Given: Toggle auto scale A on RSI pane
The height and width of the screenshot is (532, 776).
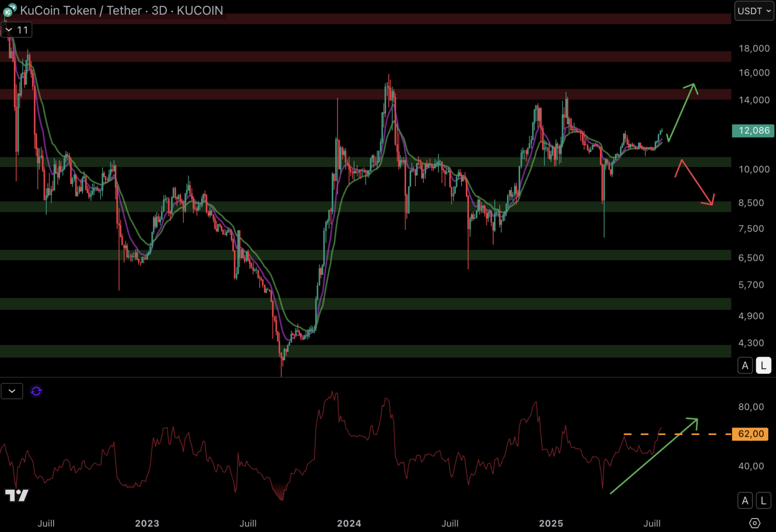Looking at the screenshot, I should point(745,501).
